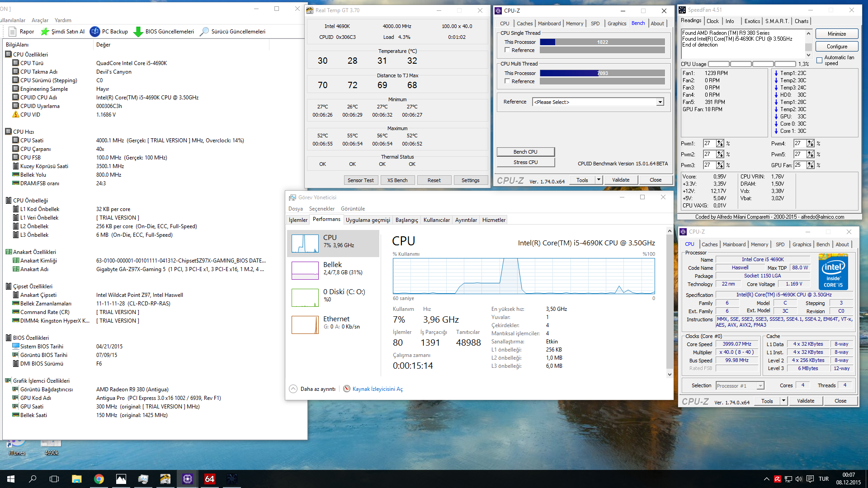This screenshot has height=488, width=868.
Task: Open action center notifications icon
Action: point(810,479)
